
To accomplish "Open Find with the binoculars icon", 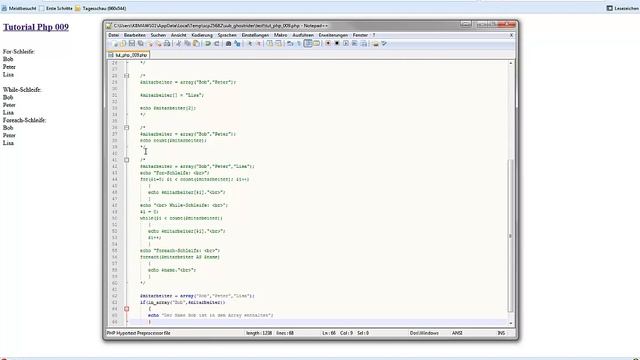I will click(229, 44).
